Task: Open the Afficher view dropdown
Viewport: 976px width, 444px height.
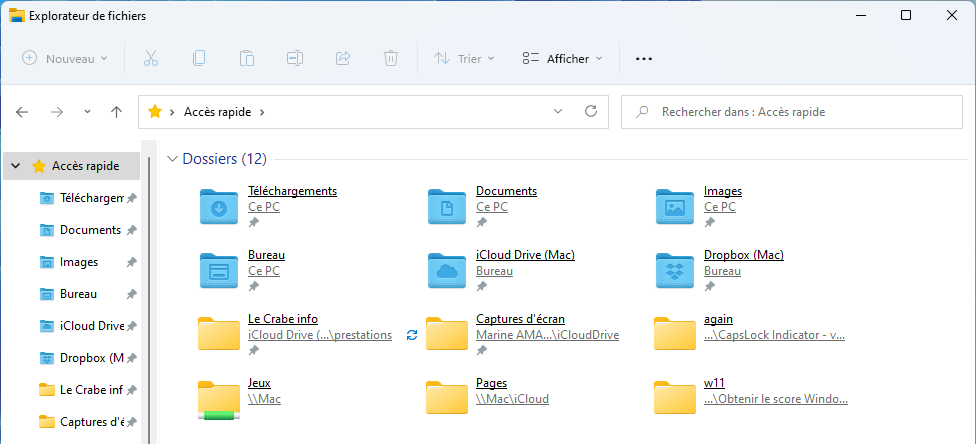Action: point(563,59)
